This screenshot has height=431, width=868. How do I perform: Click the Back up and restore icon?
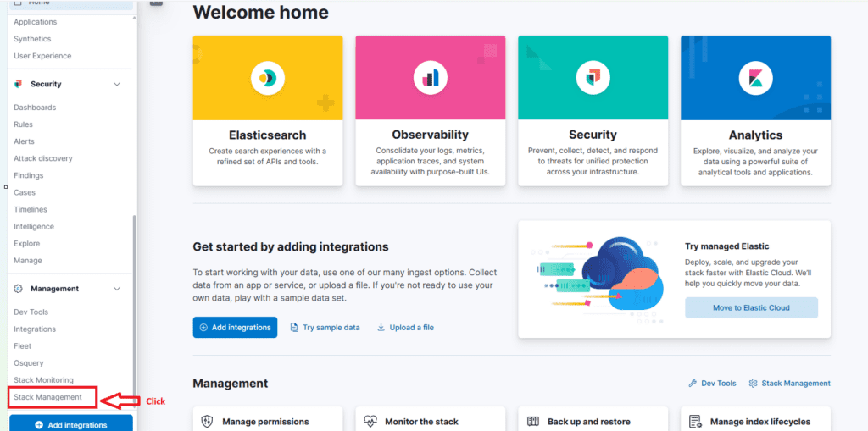point(533,421)
